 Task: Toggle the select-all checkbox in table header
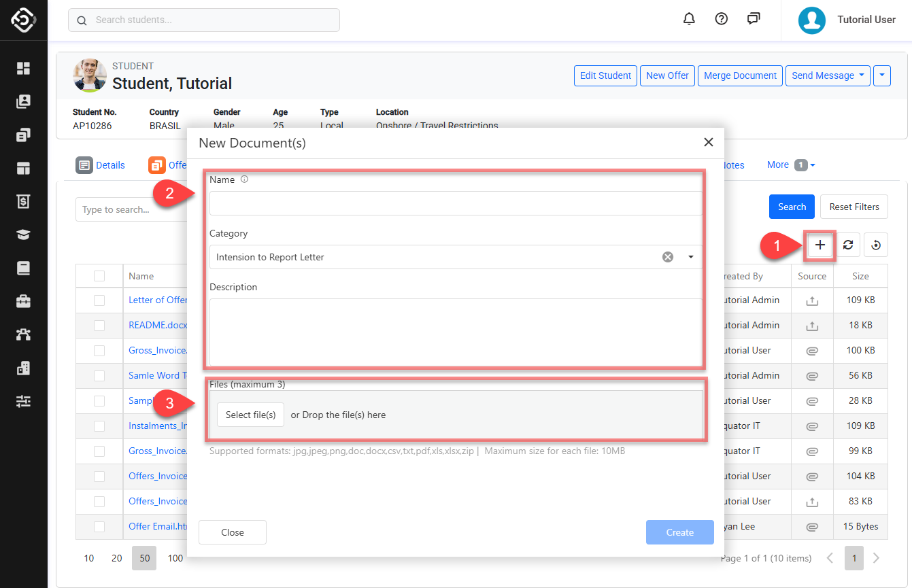pyautogui.click(x=99, y=276)
